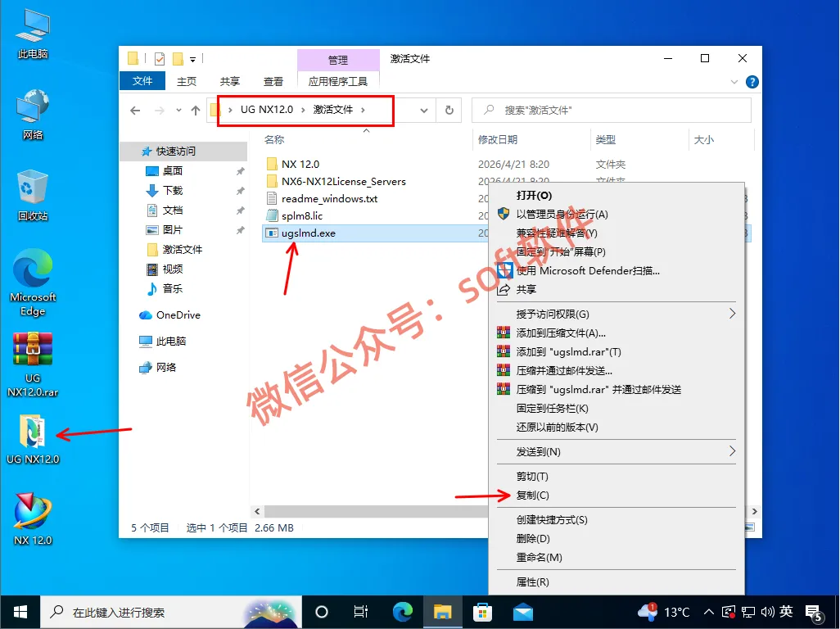The height and width of the screenshot is (629, 840).
Task: Click the network tray icon
Action: (x=748, y=612)
